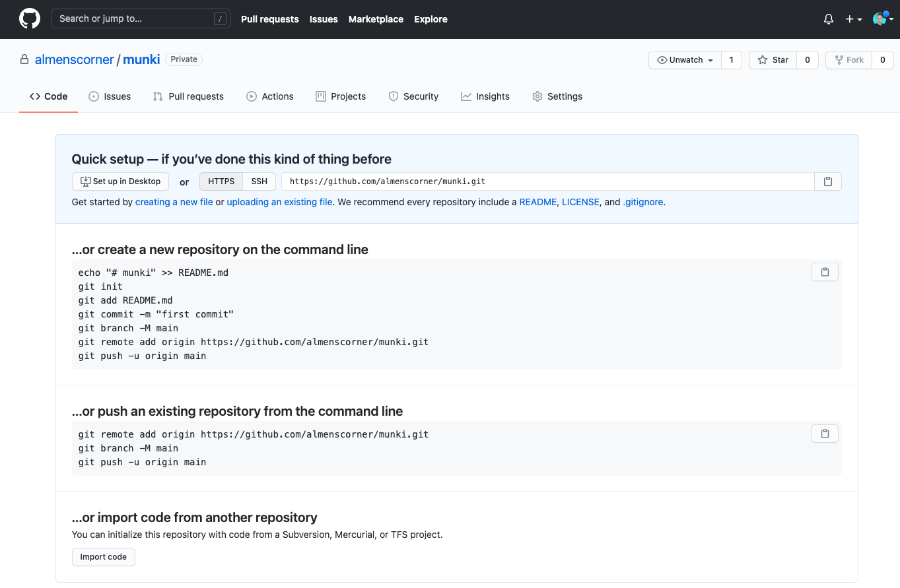Click the Import code button
Screen dimensions: 900x588
pos(103,557)
